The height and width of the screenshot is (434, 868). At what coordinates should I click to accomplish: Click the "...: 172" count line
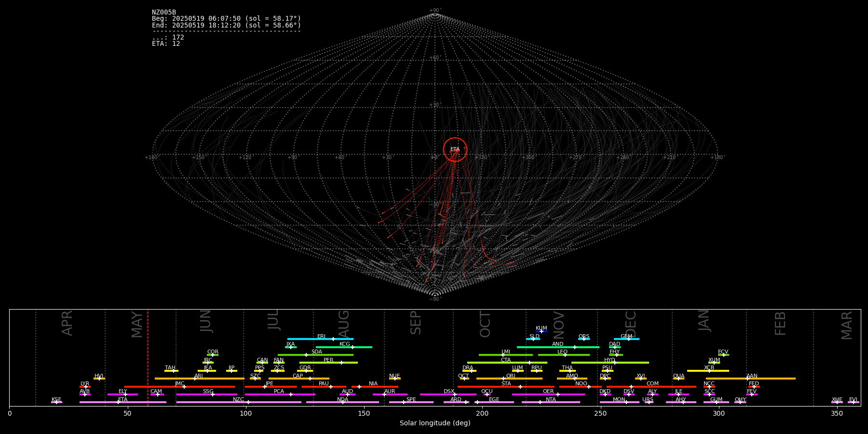click(168, 37)
